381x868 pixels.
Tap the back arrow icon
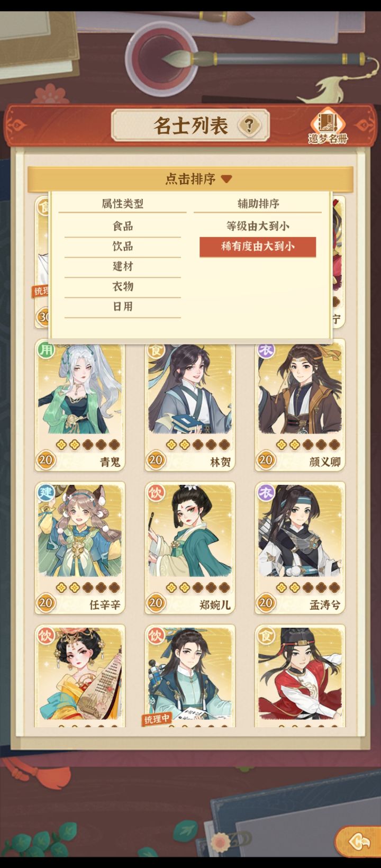358,840
